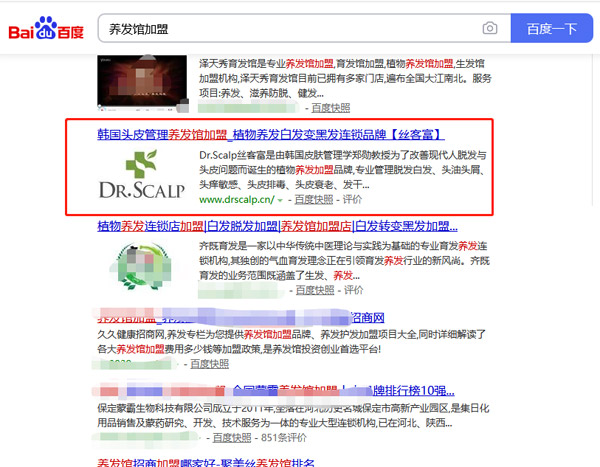This screenshot has height=467, width=600.
Task: Open the result title ending in 招商网
Action: click(x=241, y=317)
